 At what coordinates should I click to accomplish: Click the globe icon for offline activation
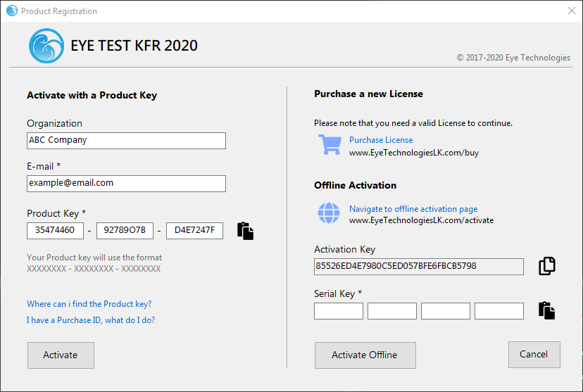pyautogui.click(x=329, y=213)
